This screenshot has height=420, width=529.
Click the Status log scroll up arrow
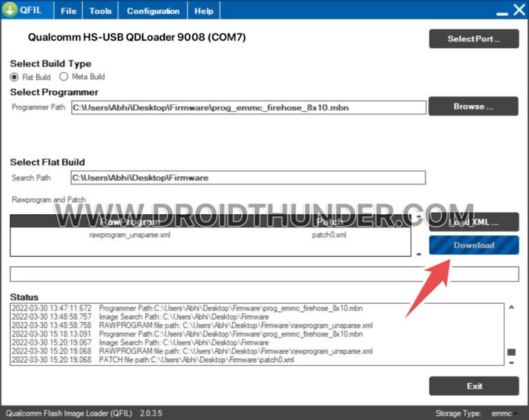point(512,307)
